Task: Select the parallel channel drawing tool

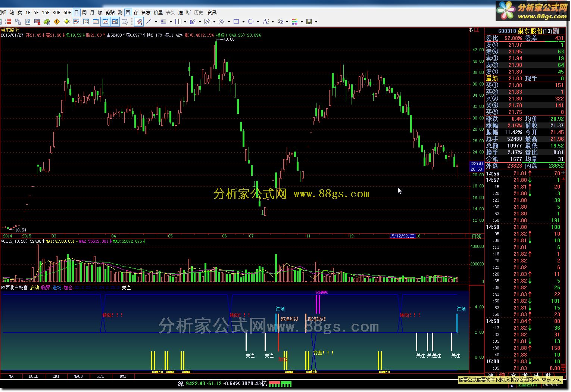Action: click(x=207, y=22)
